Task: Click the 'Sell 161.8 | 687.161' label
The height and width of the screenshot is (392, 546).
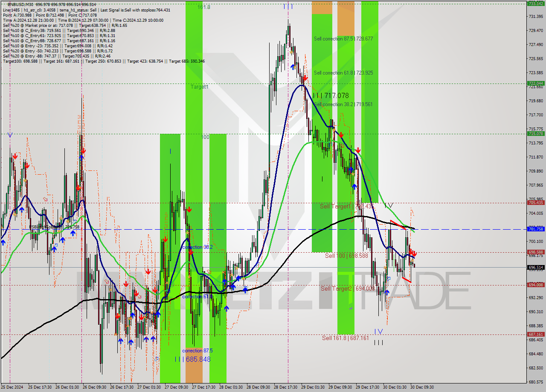Action: 346,338
